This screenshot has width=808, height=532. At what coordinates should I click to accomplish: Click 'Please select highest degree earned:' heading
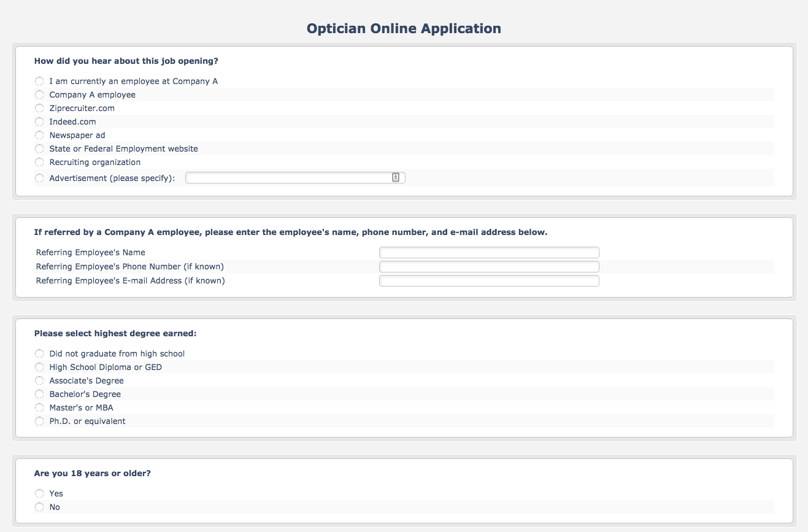click(115, 334)
